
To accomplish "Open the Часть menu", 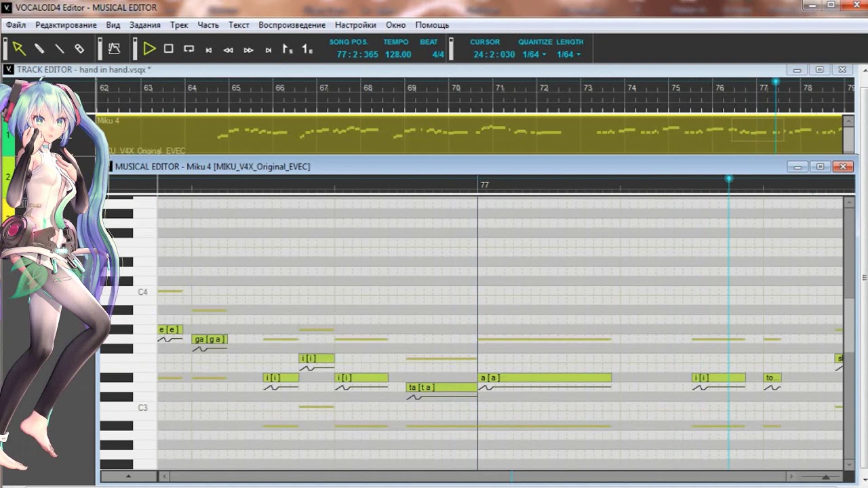I will point(208,25).
